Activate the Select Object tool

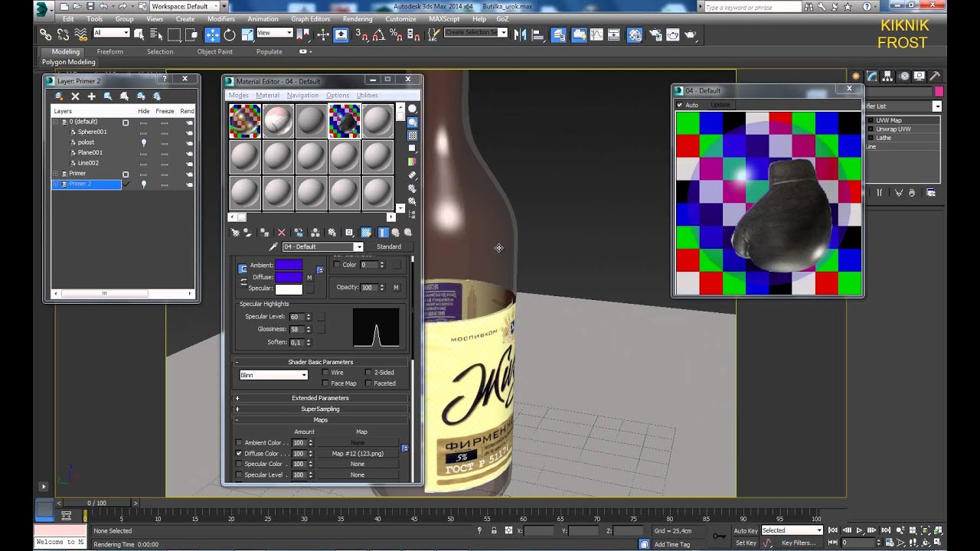[139, 34]
